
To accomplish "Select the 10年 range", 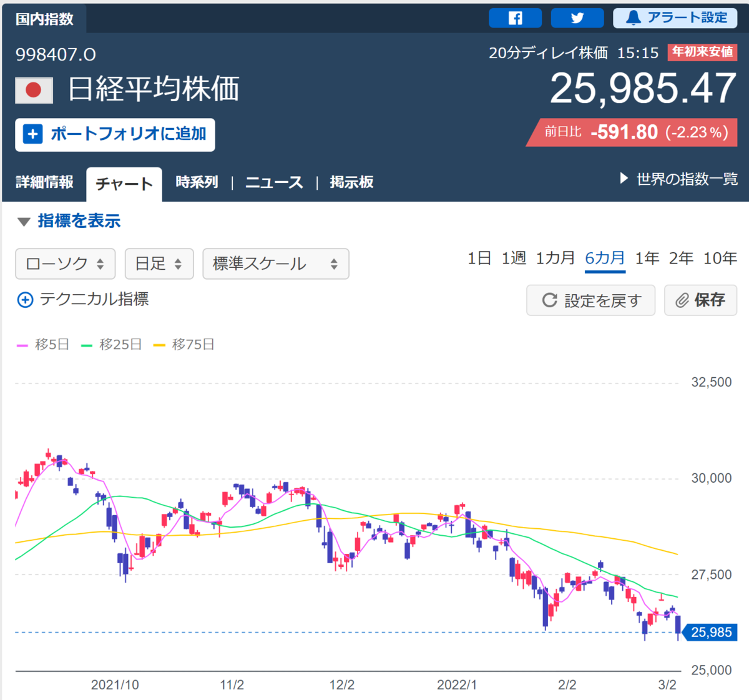I will [720, 258].
